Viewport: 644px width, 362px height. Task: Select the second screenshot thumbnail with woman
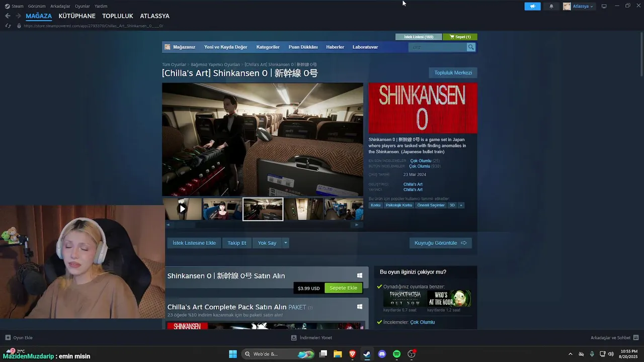tap(222, 209)
